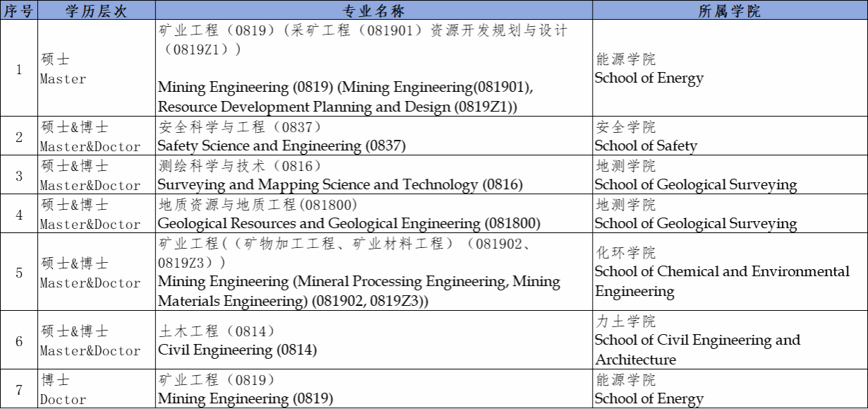Select the row number 6 cell
This screenshot has height=409, width=868.
tap(19, 341)
